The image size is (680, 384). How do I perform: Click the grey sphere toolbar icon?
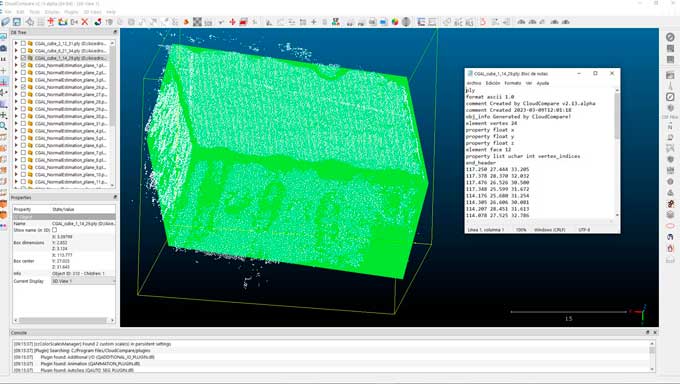click(406, 22)
